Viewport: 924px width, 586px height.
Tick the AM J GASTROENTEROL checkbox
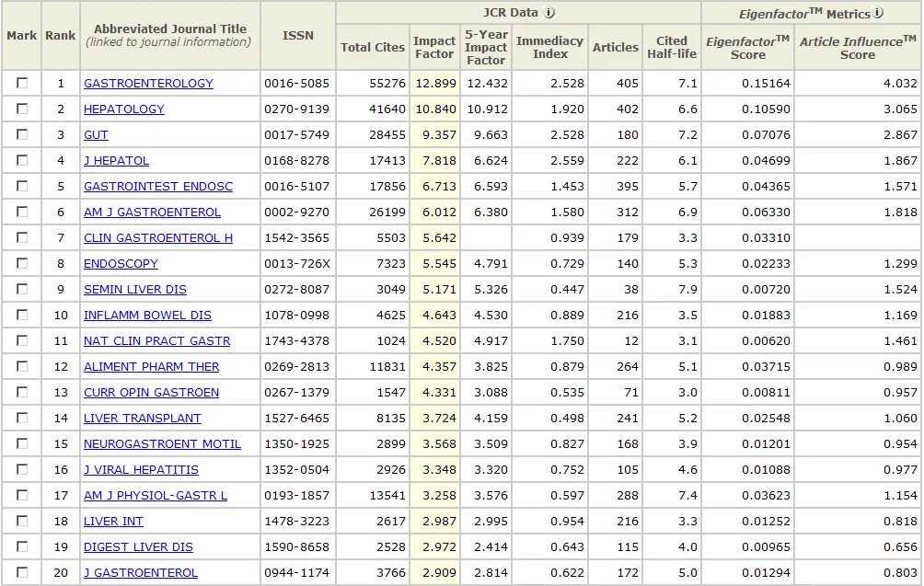click(22, 212)
